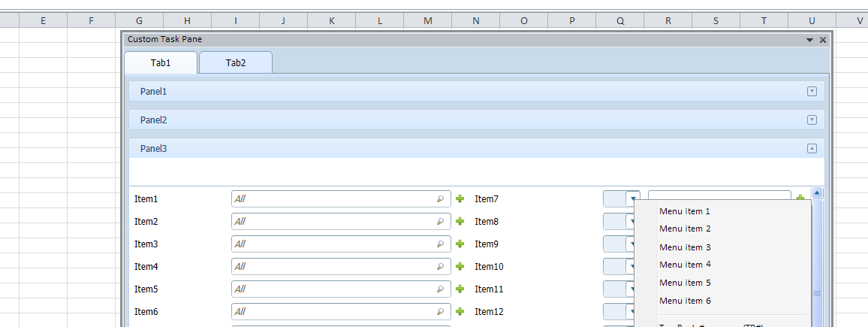
Task: Select Tab1 in the task pane
Action: click(x=161, y=63)
